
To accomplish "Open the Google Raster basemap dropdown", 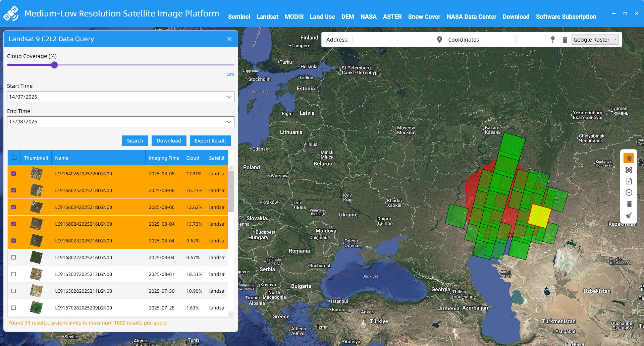I will tap(595, 40).
